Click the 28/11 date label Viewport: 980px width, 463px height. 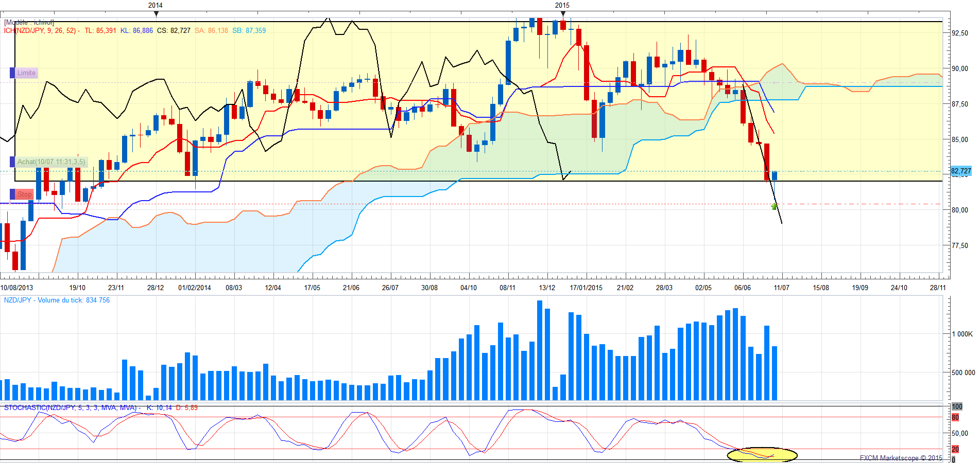coord(938,288)
